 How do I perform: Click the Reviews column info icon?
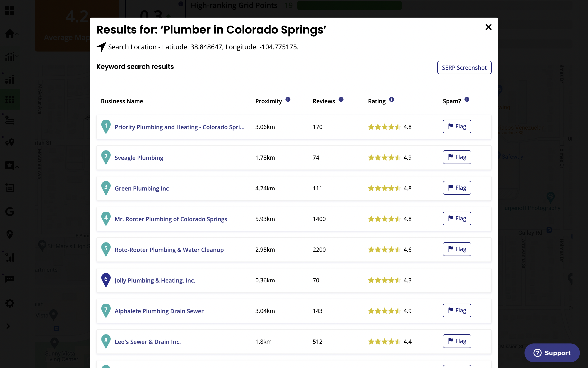(341, 100)
